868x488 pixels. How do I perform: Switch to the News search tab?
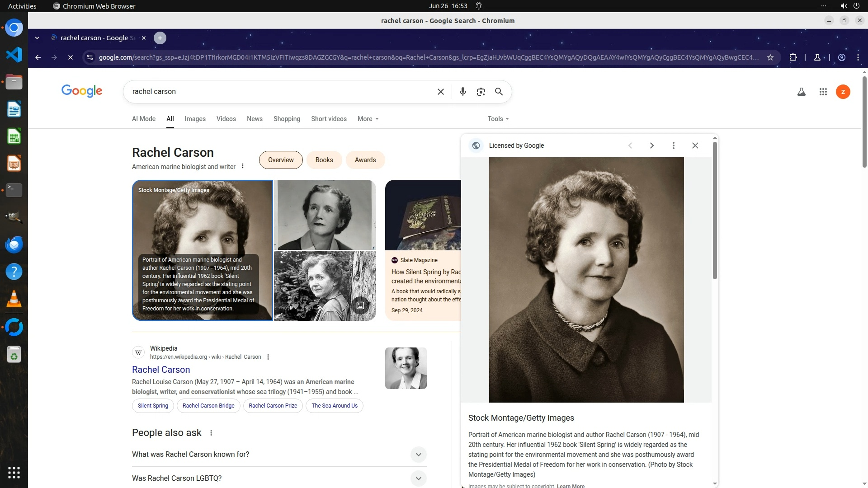pyautogui.click(x=255, y=119)
